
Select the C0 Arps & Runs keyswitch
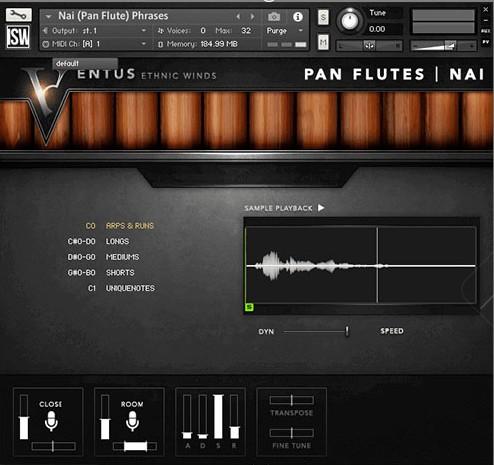coord(120,226)
